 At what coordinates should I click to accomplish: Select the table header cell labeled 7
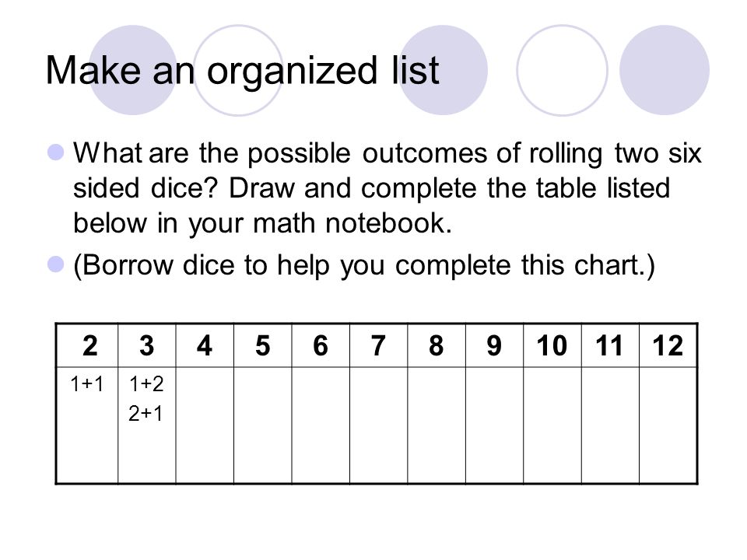pos(379,345)
